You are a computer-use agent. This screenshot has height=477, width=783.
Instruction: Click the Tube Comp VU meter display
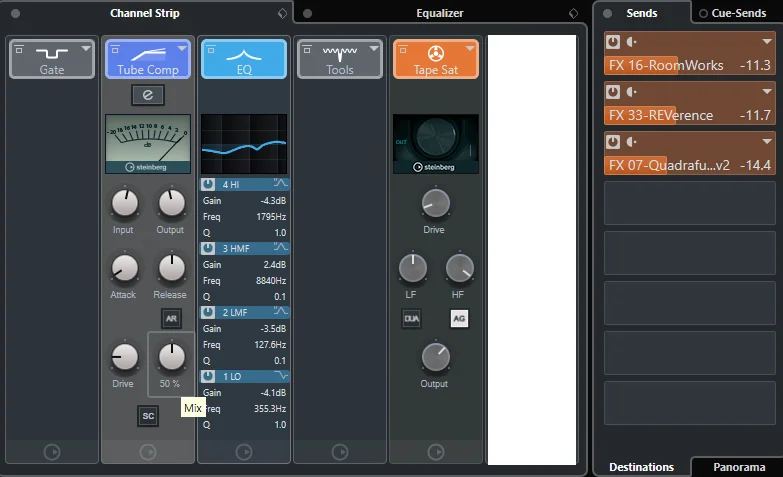(148, 144)
